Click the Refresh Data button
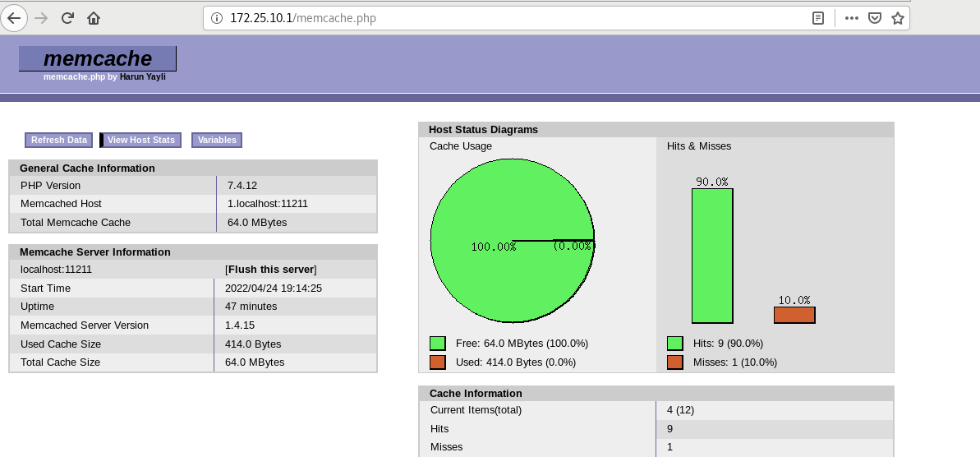980x457 pixels. click(x=59, y=140)
